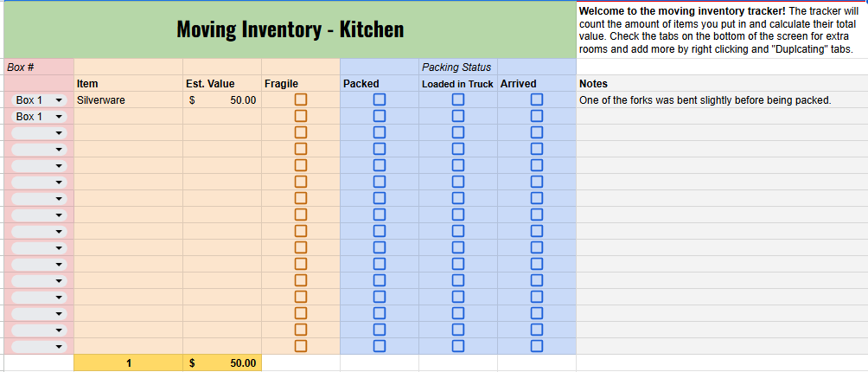This screenshot has width=868, height=372.
Task: Select the yellow item count cell
Action: click(128, 363)
